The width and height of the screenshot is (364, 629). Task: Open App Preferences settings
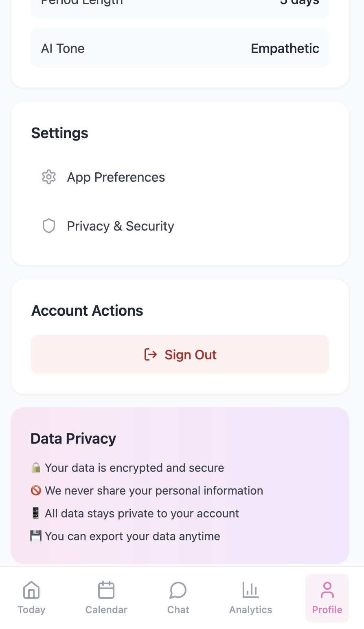(x=180, y=177)
